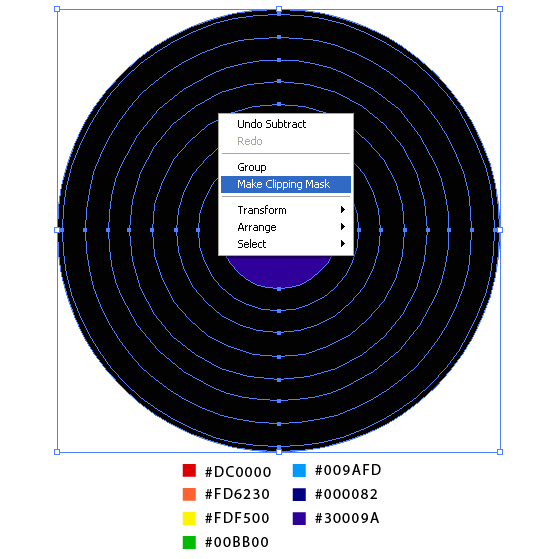Screen dimensions: 550x559
Task: Click the bottom-left bounding box handle
Action: (57, 452)
